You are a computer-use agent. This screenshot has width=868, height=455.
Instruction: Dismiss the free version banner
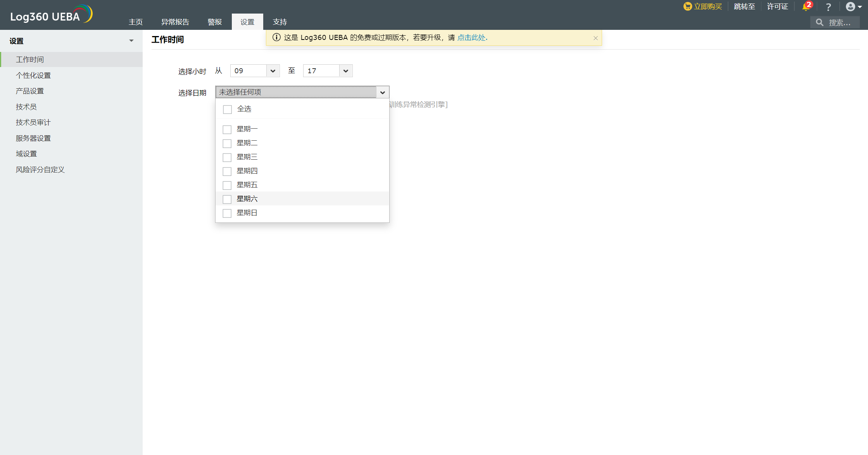pyautogui.click(x=595, y=38)
